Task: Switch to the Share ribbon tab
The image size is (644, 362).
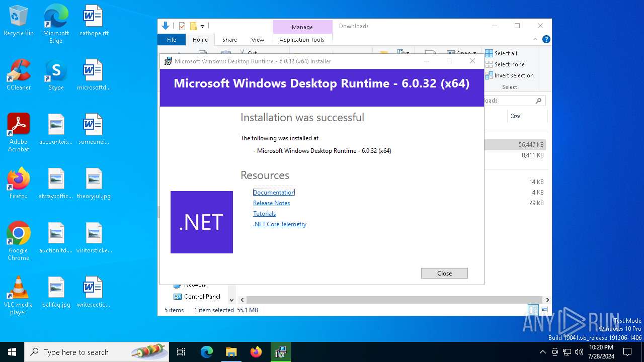Action: [x=229, y=40]
